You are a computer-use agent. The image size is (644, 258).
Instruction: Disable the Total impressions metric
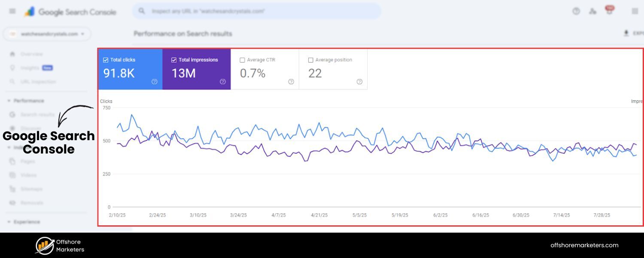[174, 60]
